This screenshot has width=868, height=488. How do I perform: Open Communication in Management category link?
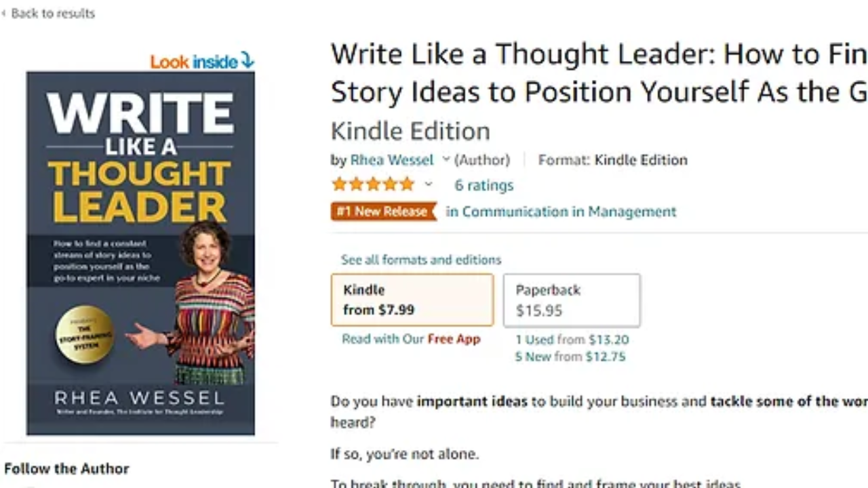point(561,211)
